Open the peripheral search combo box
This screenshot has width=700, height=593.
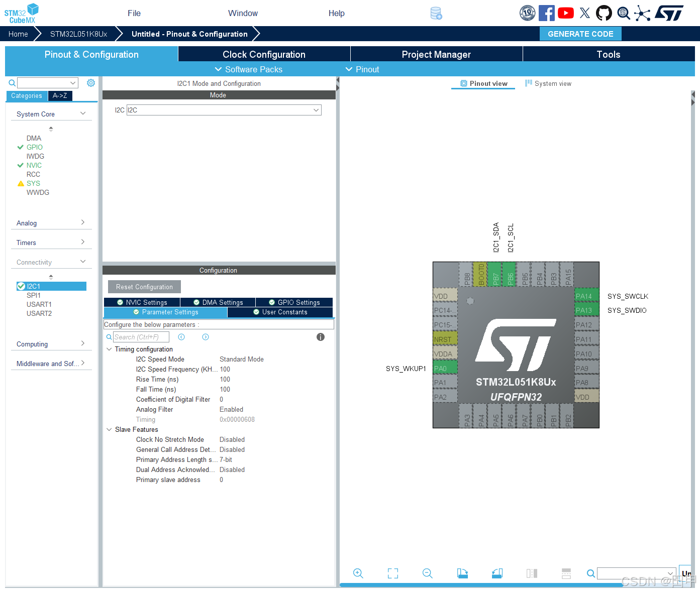(x=48, y=83)
